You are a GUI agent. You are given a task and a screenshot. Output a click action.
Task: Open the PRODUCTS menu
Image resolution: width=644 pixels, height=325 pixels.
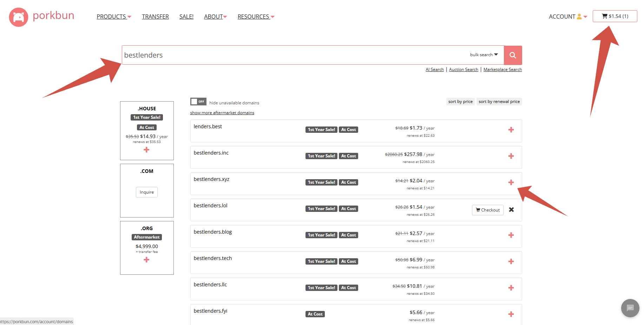[x=114, y=17]
